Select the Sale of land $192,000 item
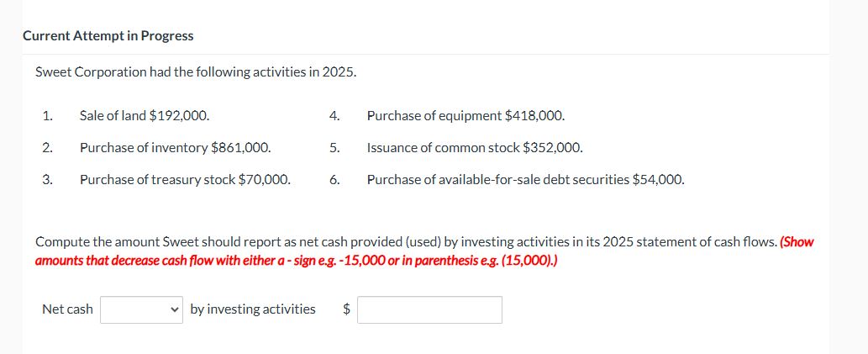The image size is (868, 354). click(145, 116)
